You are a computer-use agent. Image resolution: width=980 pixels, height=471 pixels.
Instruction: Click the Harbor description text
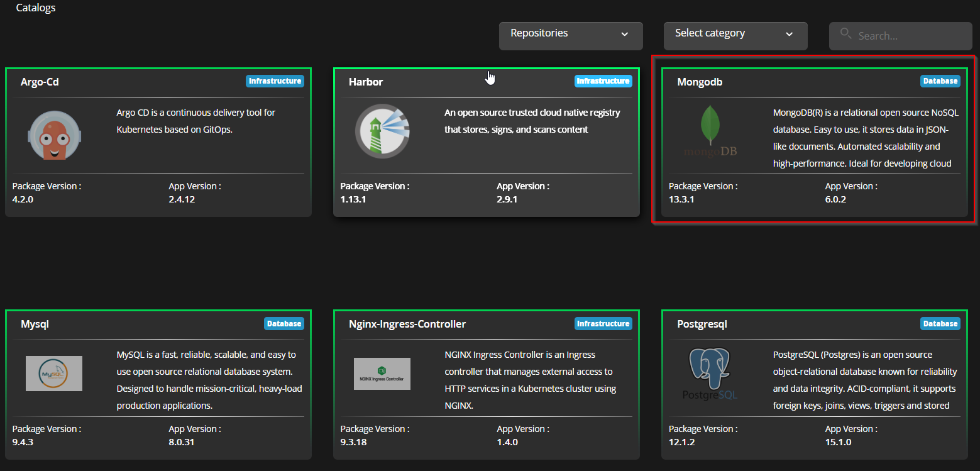(x=532, y=121)
